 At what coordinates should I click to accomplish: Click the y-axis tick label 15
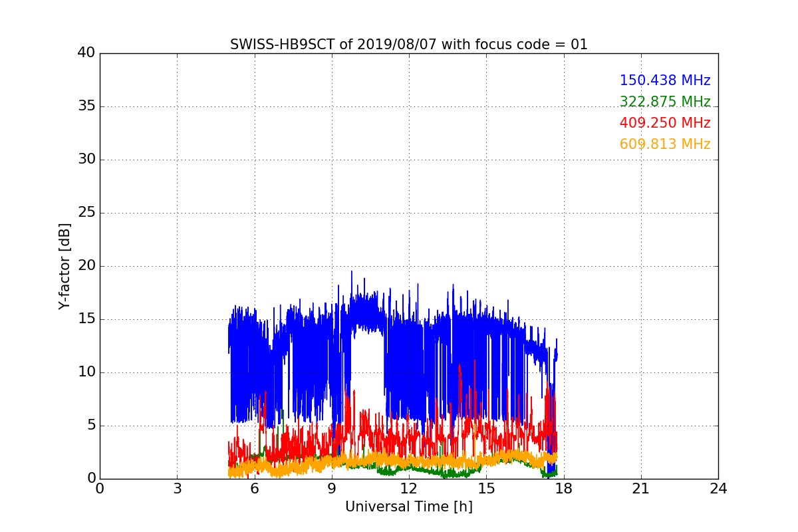coord(86,319)
